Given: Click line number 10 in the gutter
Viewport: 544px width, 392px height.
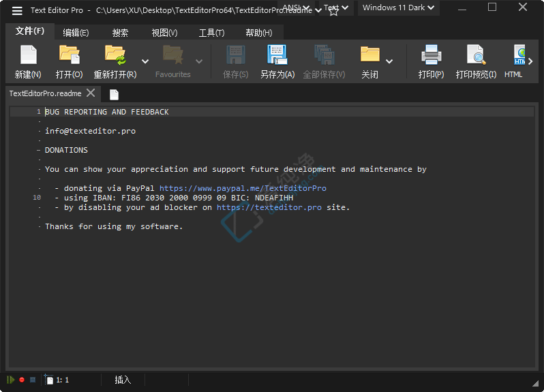Looking at the screenshot, I should coord(37,198).
